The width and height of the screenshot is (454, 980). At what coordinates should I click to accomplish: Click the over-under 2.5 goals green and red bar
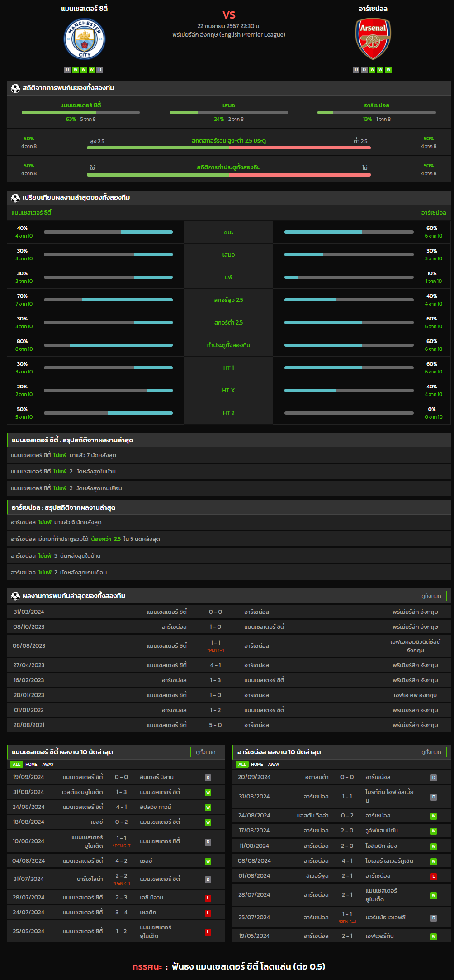click(229, 148)
